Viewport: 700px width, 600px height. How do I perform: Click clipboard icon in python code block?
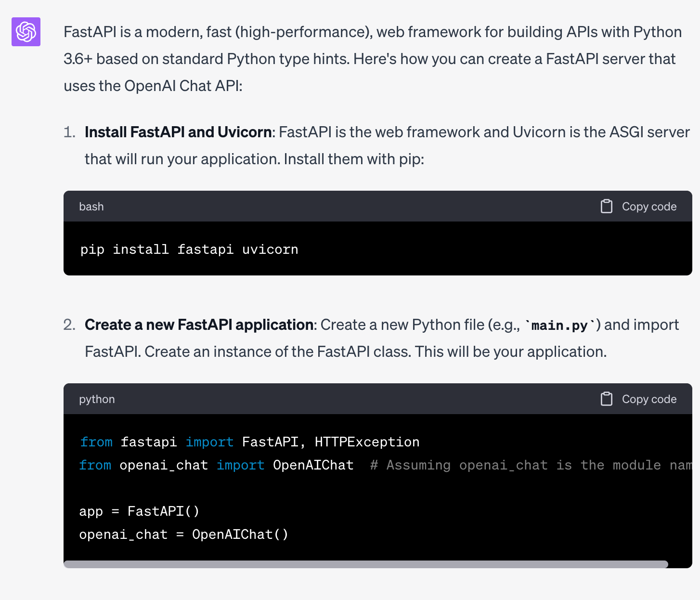pos(607,399)
